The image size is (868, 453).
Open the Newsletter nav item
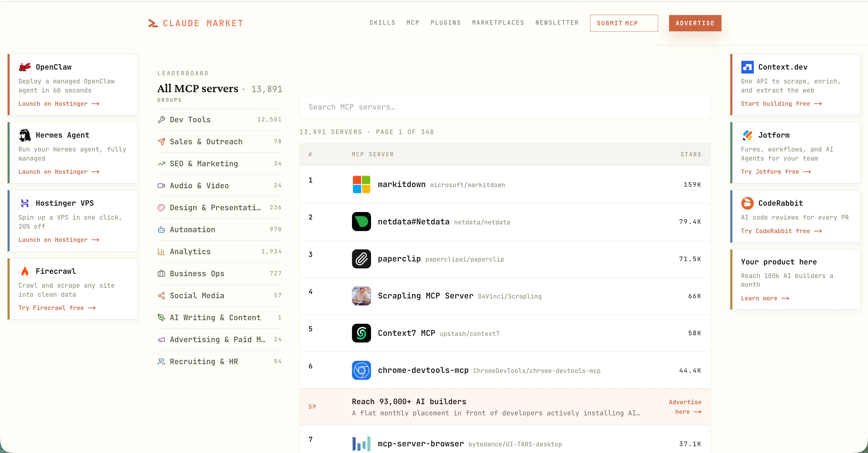click(x=557, y=23)
